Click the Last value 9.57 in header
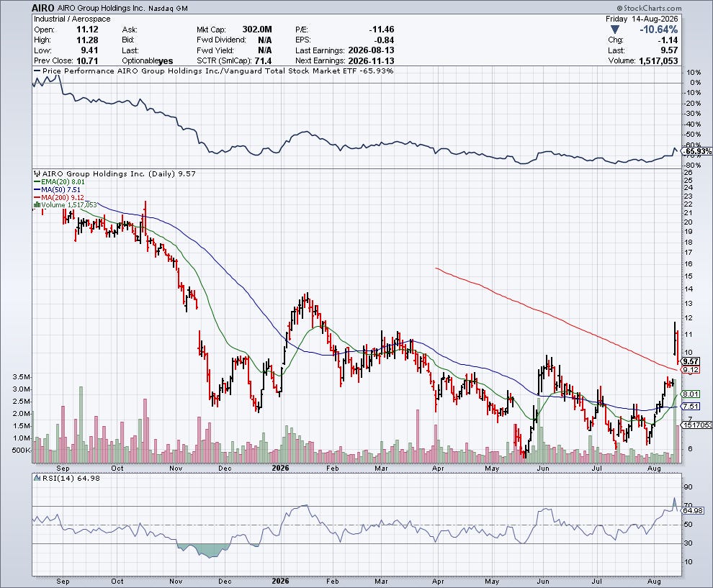Screen dimensions: 713x588 [x=669, y=50]
